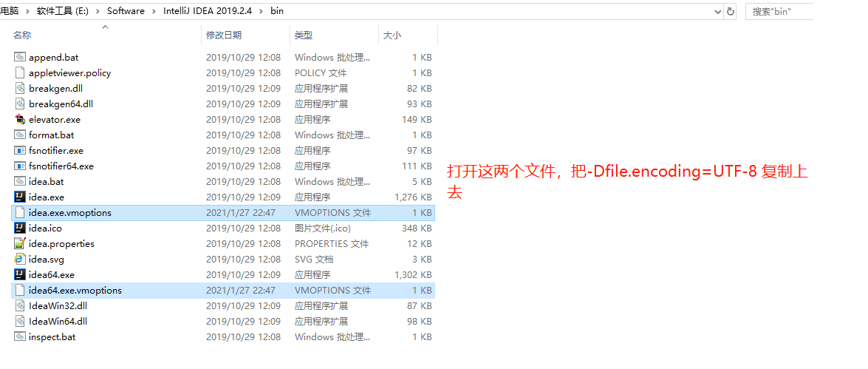868x369 pixels.
Task: Open address bar history dropdown
Action: pyautogui.click(x=717, y=11)
